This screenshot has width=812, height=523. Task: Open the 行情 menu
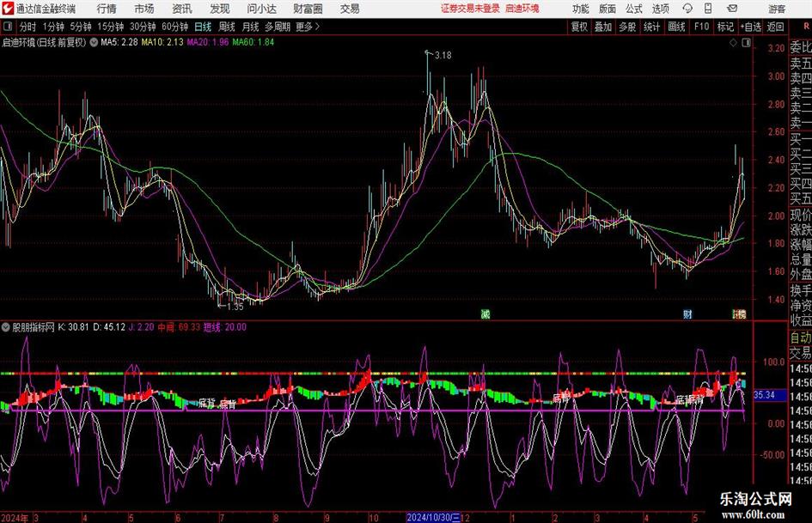(107, 9)
